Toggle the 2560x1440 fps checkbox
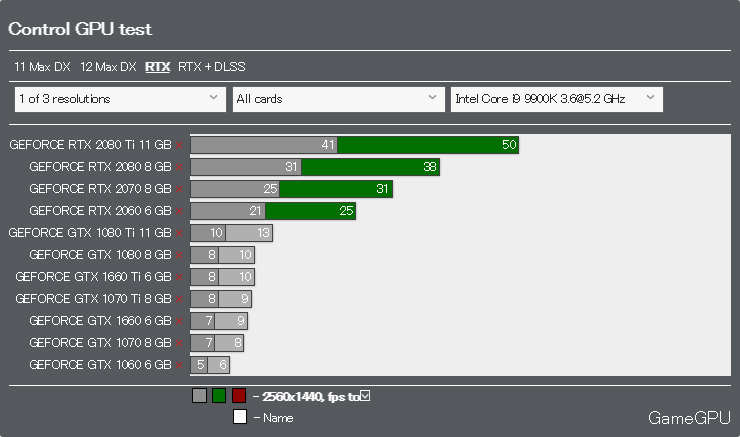The image size is (740, 437). point(365,395)
